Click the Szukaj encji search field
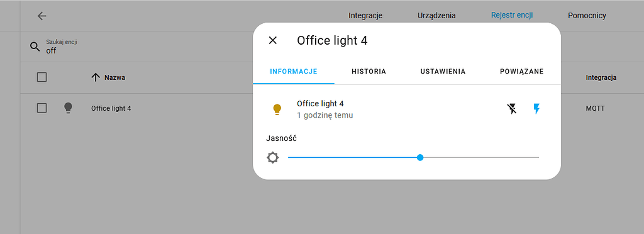This screenshot has width=644, height=234. click(x=136, y=47)
